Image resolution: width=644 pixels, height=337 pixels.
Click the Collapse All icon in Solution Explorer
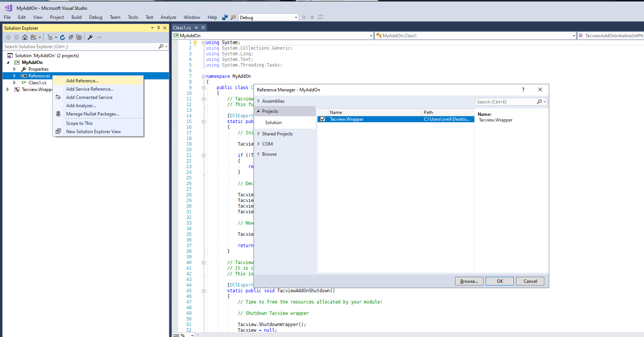coord(71,37)
